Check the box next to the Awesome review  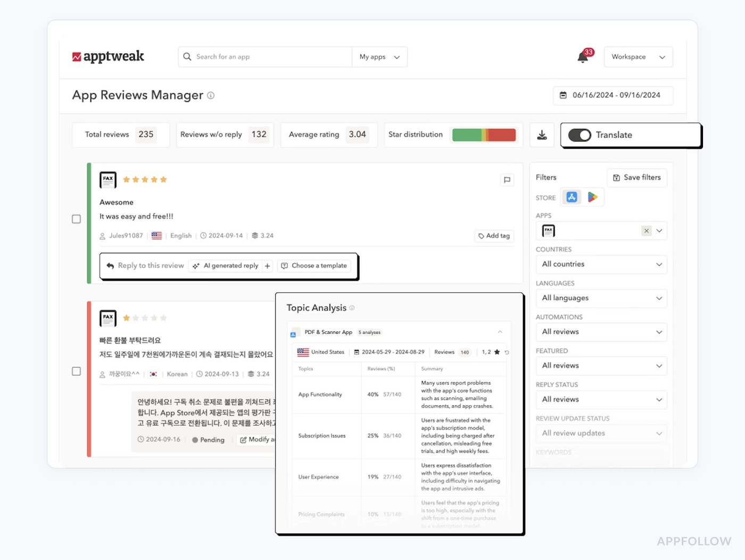(x=76, y=219)
